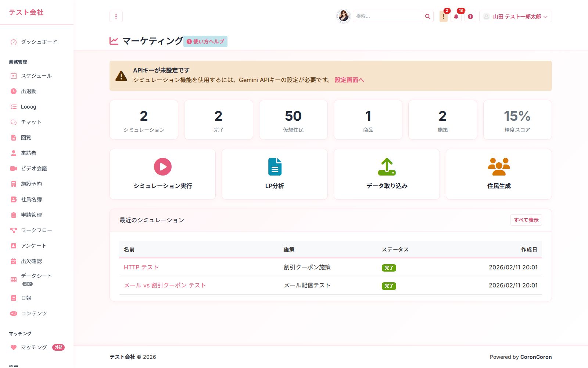Click the 精度スコア 15% stat card
This screenshot has width=588, height=368.
click(517, 120)
